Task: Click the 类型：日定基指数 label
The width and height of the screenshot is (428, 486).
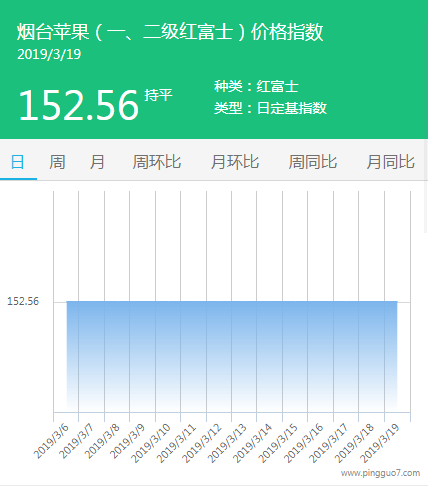Action: (x=270, y=108)
